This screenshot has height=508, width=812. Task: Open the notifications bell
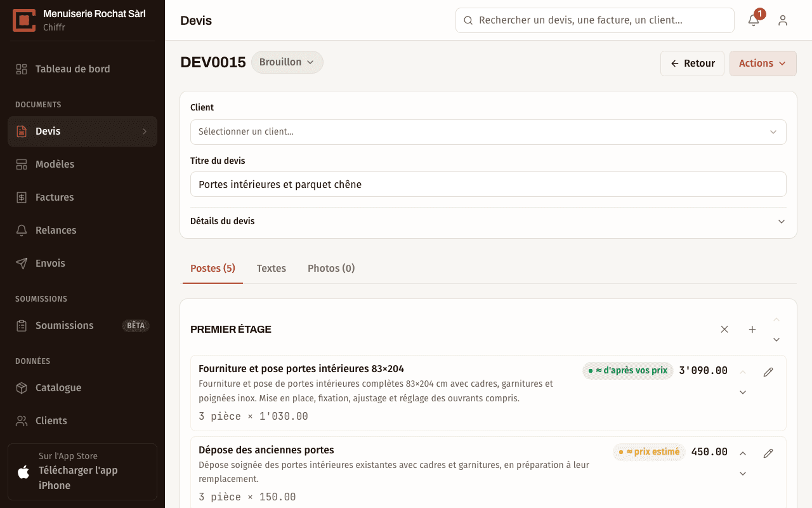(x=754, y=20)
